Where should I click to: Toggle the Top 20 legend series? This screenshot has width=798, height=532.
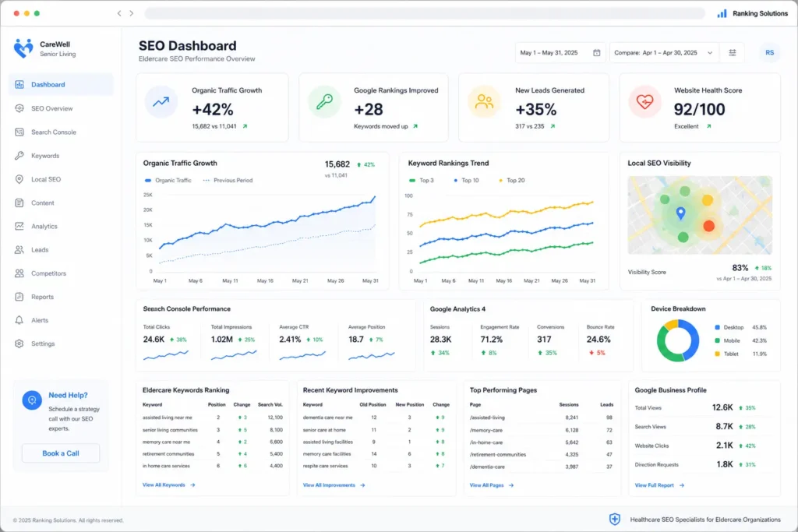511,180
